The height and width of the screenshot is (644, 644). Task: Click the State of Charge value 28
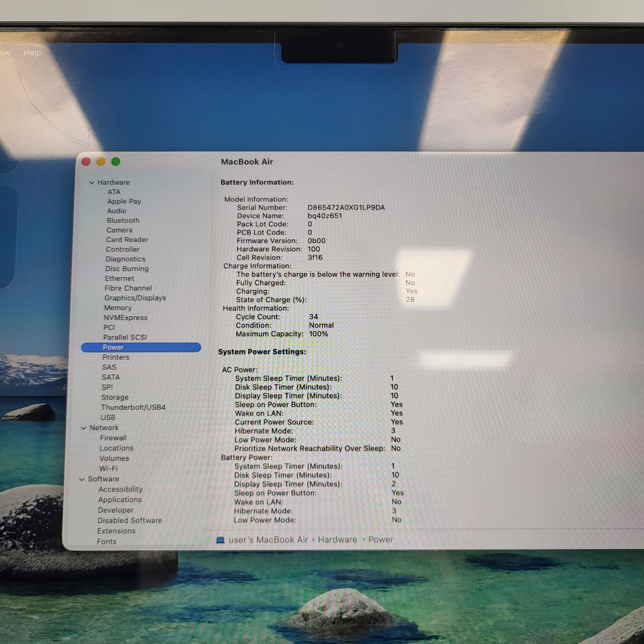[410, 299]
